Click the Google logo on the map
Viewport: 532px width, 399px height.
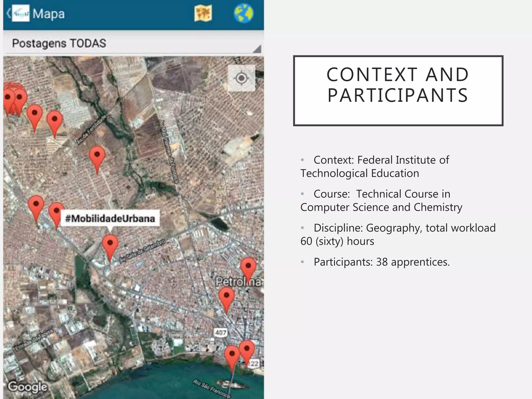point(28,387)
